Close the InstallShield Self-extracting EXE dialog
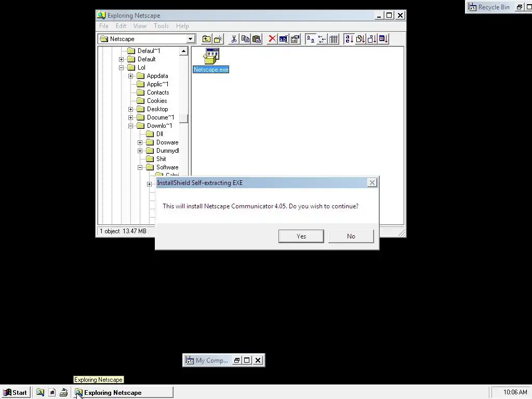The image size is (532, 399). 372,182
